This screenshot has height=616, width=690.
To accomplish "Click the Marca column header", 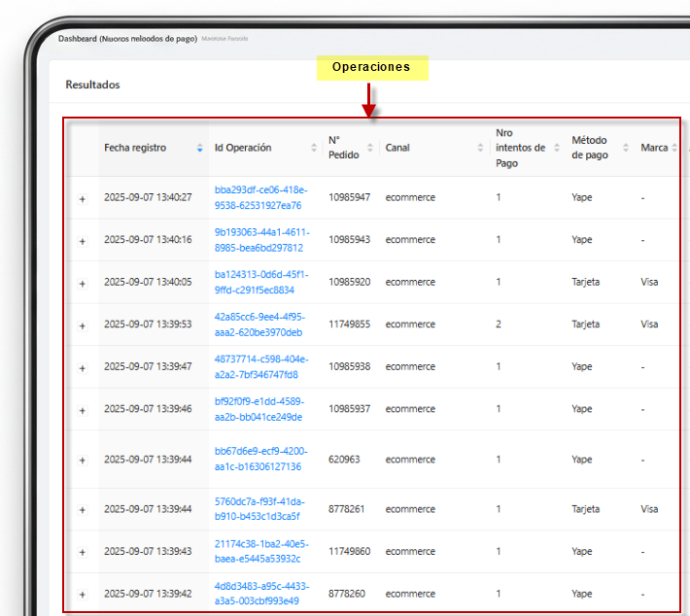I will [654, 149].
